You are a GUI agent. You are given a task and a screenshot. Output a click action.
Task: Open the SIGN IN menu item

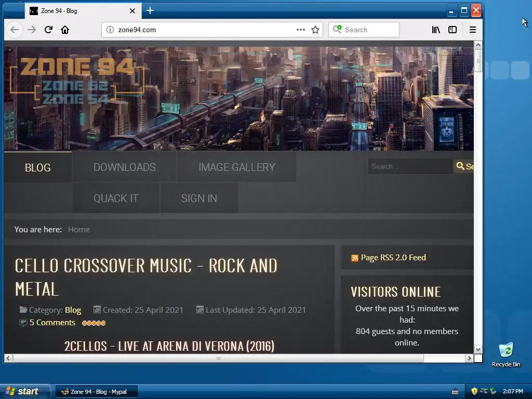coord(199,198)
